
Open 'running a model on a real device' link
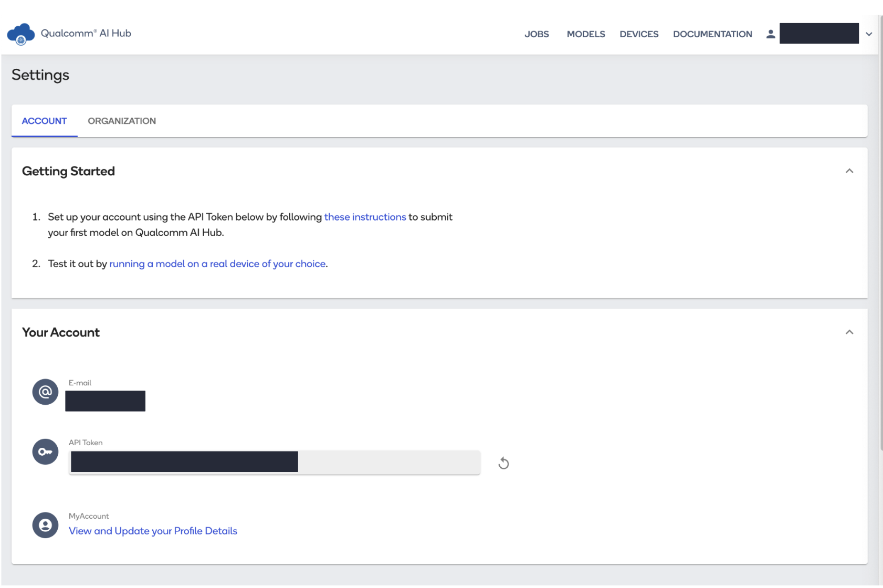[217, 264]
